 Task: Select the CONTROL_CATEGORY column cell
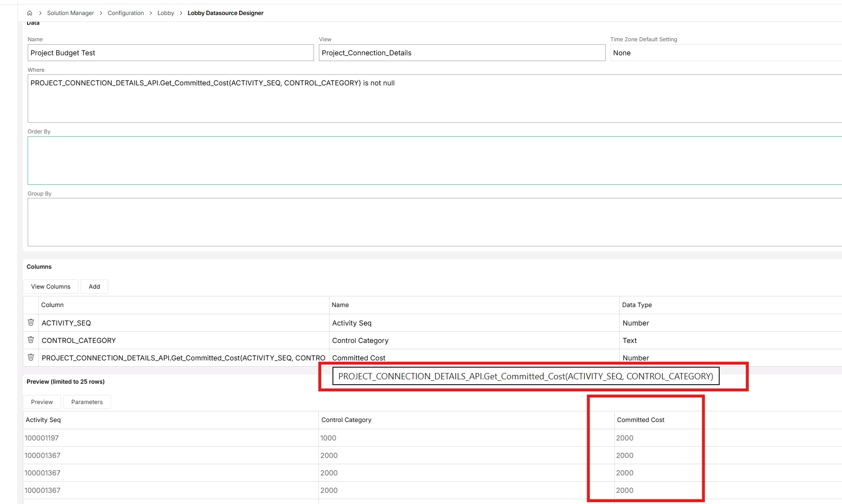tap(183, 341)
